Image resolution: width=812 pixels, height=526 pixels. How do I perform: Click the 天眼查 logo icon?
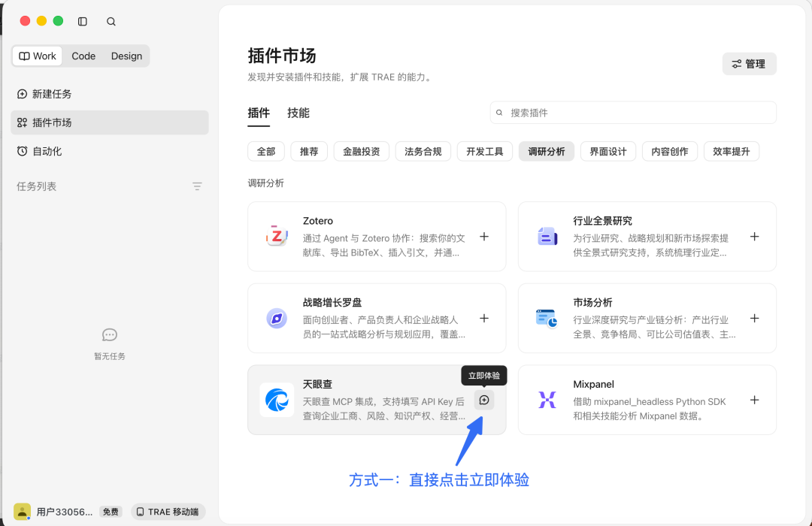click(x=277, y=401)
